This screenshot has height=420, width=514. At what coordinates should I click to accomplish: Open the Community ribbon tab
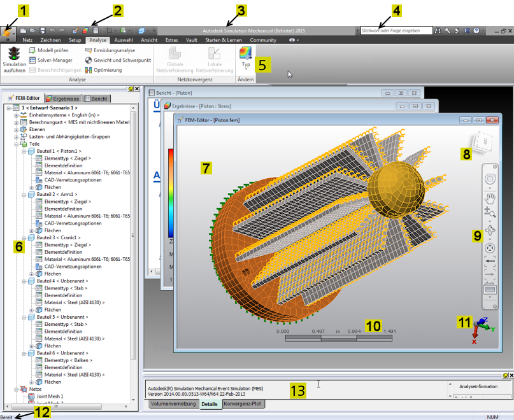263,40
